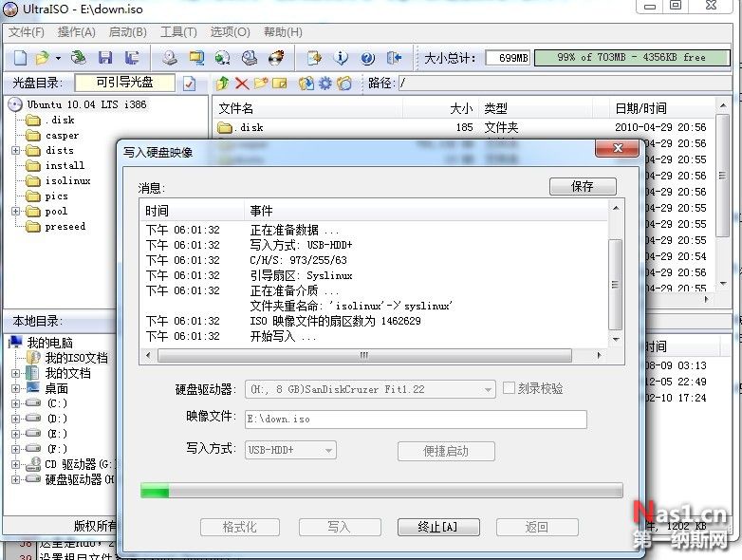Click the Save As double-floppy icon
Screen dimensions: 742x560
point(132,58)
